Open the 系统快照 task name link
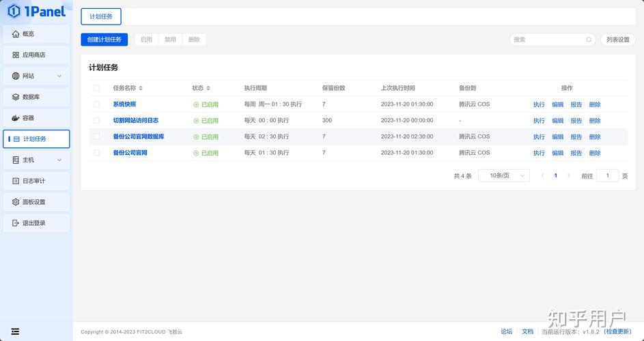 pos(124,104)
